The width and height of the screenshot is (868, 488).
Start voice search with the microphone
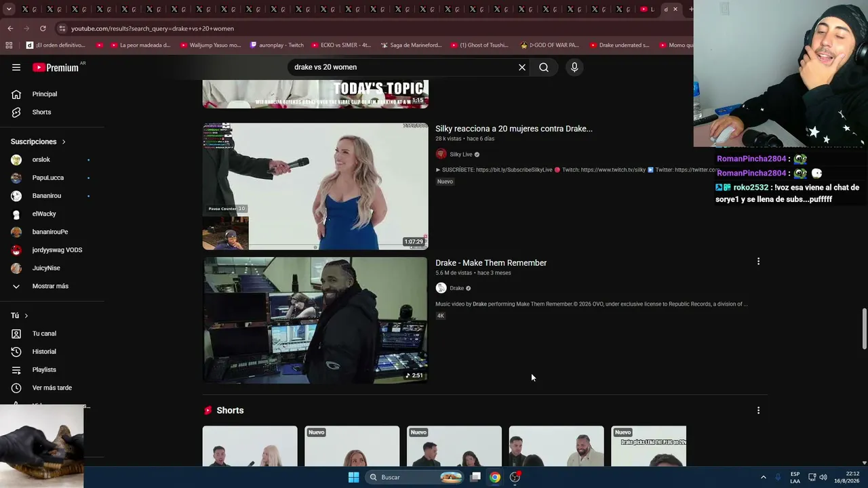pos(574,67)
